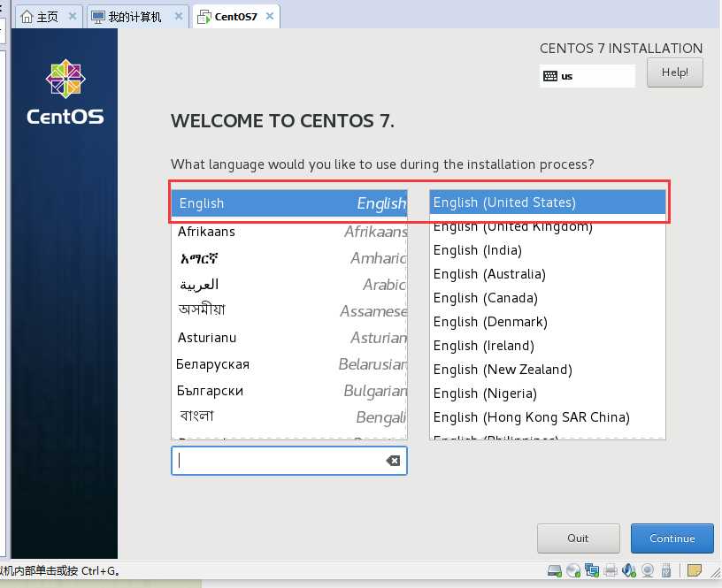Open the Help! button
The width and height of the screenshot is (722, 588).
coord(674,73)
